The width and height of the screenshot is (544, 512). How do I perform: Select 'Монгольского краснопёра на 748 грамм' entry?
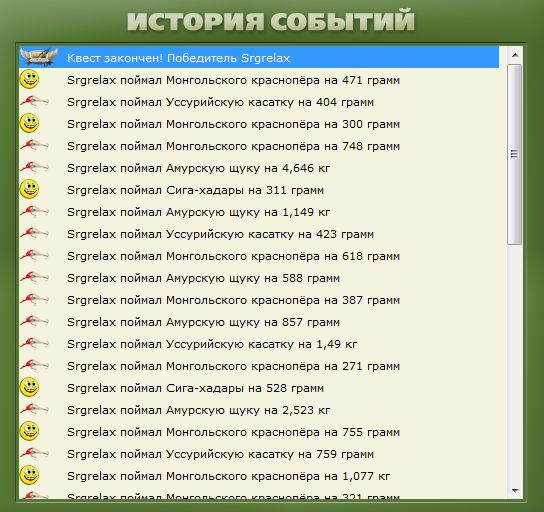pyautogui.click(x=259, y=146)
